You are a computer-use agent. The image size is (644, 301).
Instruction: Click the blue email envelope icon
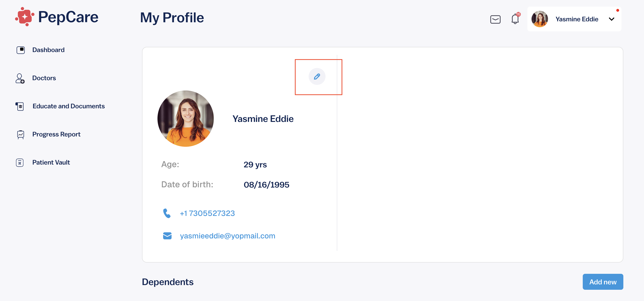click(167, 236)
